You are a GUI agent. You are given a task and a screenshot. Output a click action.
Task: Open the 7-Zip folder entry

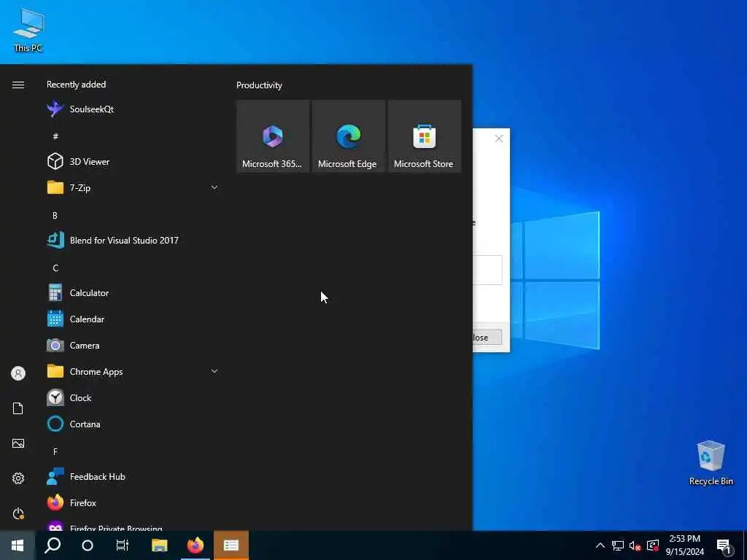tap(133, 187)
